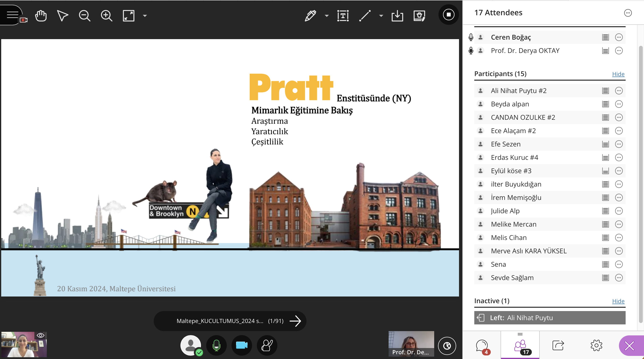Viewport: 644px width, 359px height.
Task: Select the hand pan tool
Action: 41,16
